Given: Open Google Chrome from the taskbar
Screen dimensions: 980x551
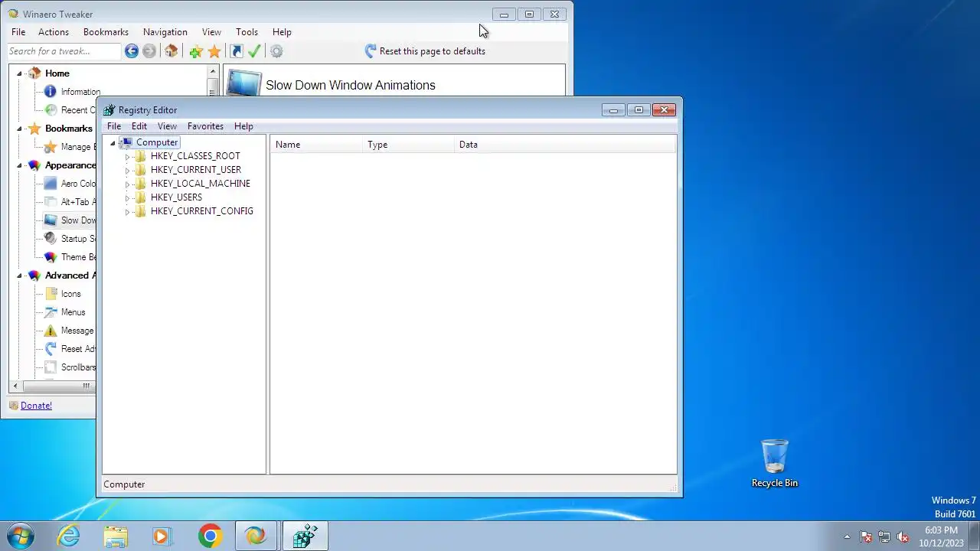Looking at the screenshot, I should point(210,536).
